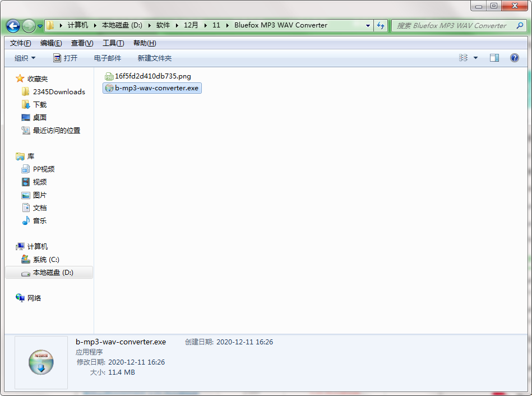Image resolution: width=532 pixels, height=396 pixels.
Task: Select b-mp3-wav-converter.exe in file list
Action: tap(152, 88)
